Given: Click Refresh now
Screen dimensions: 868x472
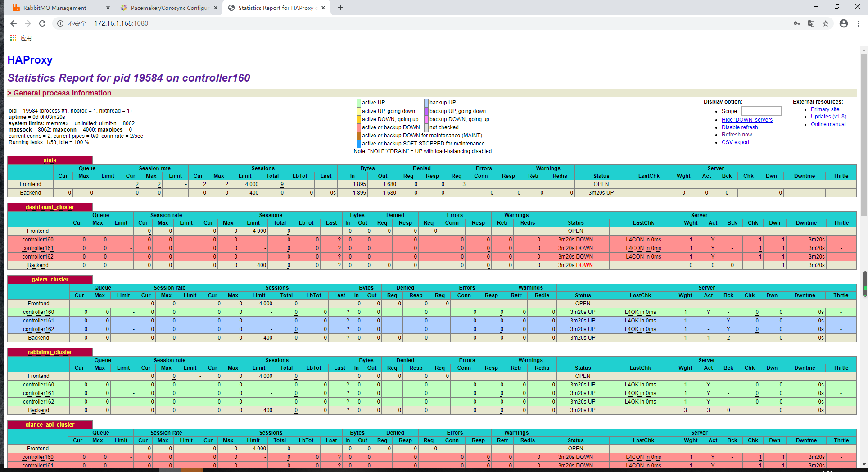Looking at the screenshot, I should [737, 134].
